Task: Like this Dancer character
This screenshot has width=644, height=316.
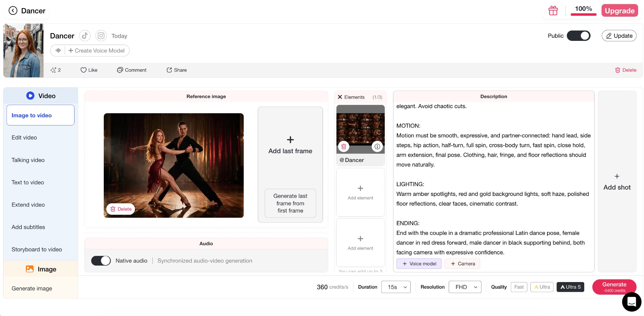Action: point(89,70)
